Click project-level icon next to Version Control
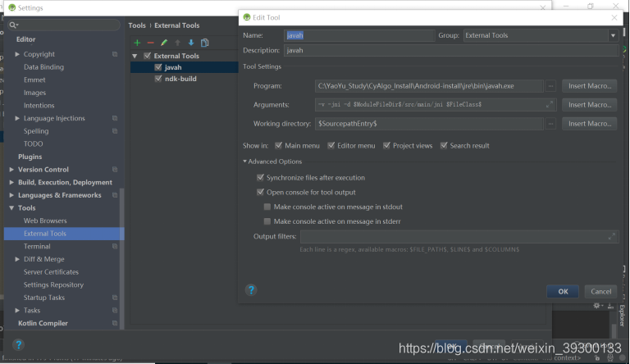This screenshot has height=364, width=630. [x=115, y=170]
